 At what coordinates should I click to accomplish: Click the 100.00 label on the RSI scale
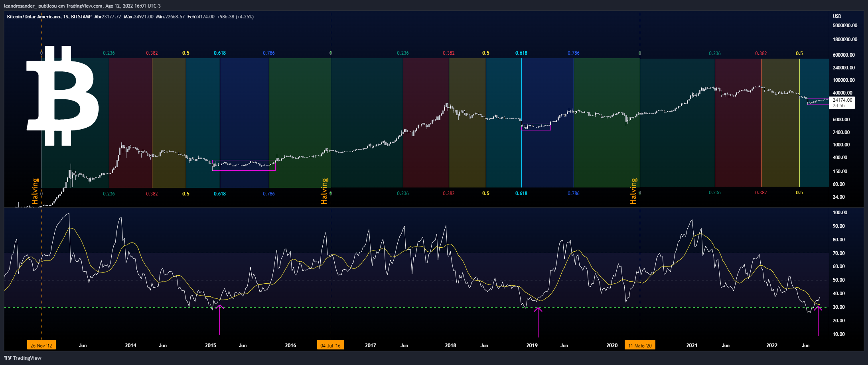pyautogui.click(x=840, y=213)
